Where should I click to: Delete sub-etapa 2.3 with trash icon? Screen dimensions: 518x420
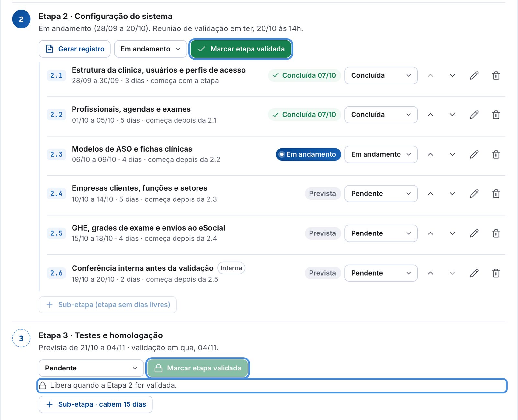(x=496, y=154)
